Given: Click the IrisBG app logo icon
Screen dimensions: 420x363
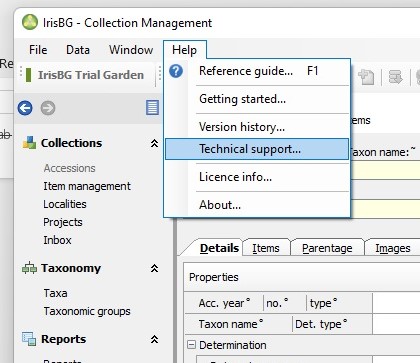Looking at the screenshot, I should (30, 22).
